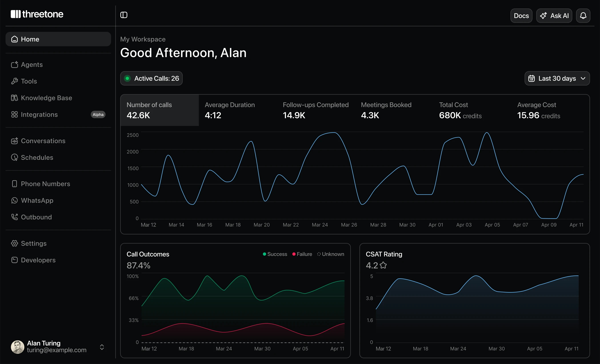Viewport: 600px width, 364px height.
Task: Click the CSAT Rating card title
Action: coord(384,254)
